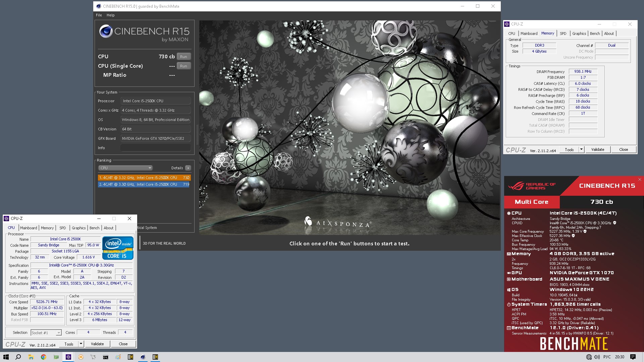Click the AIXSPONZA logo in render
Viewport: 644px width, 362px height.
coord(337,222)
